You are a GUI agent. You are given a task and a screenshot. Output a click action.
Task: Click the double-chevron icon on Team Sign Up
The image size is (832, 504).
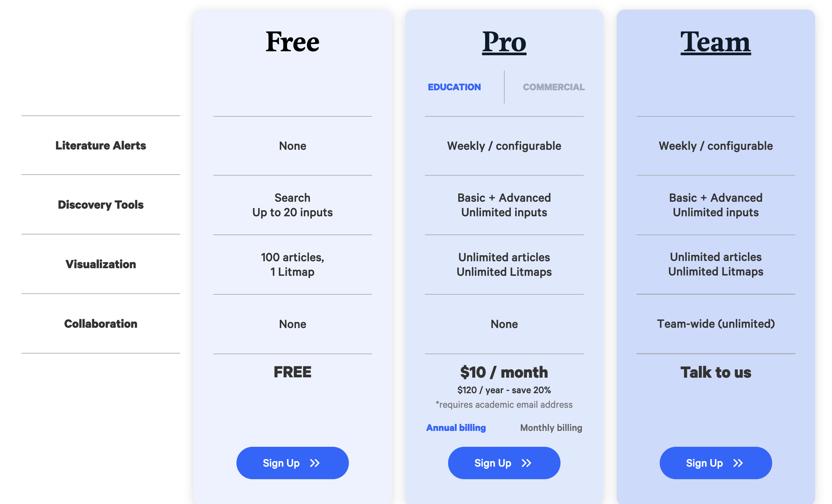point(738,463)
